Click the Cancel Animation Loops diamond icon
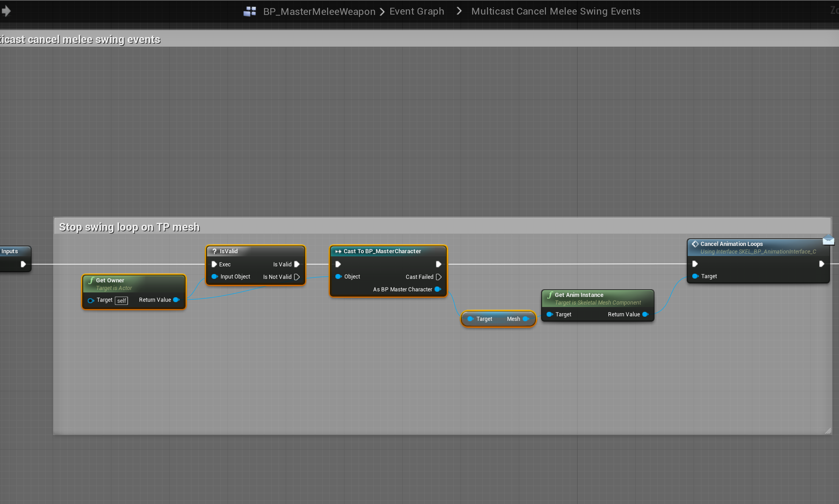The height and width of the screenshot is (504, 839). coord(695,244)
